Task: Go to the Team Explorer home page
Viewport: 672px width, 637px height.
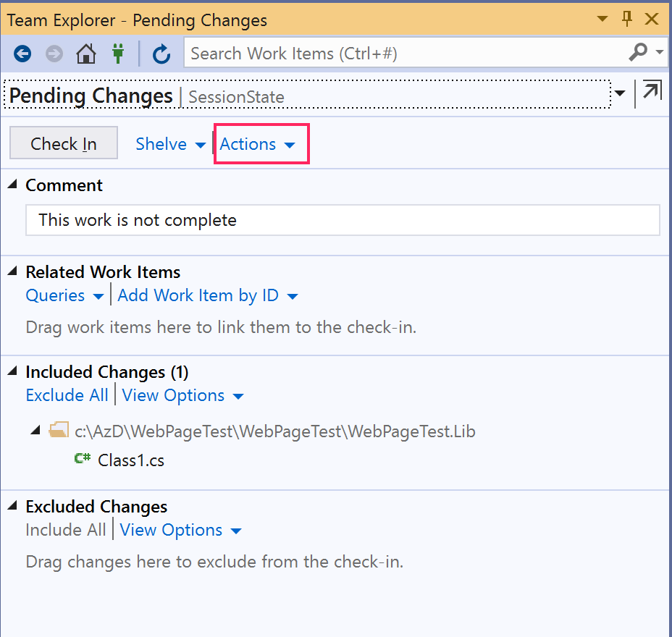Action: (x=85, y=53)
